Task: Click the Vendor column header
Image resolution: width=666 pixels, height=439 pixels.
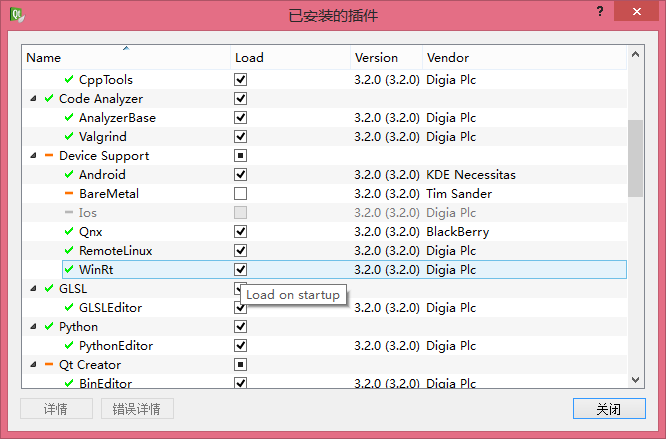Action: tap(524, 57)
